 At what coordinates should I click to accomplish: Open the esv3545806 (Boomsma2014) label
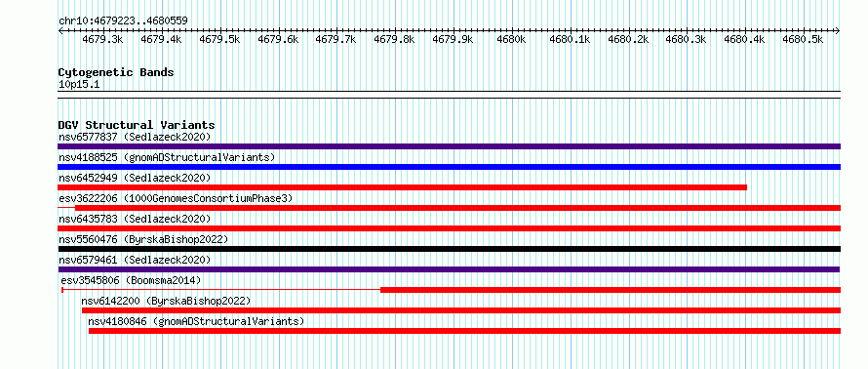coord(132,280)
